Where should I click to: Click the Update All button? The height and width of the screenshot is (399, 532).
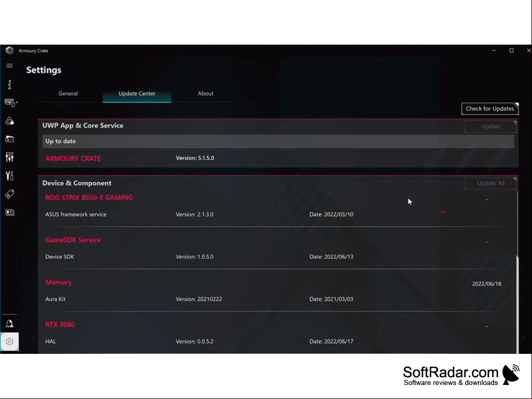pyautogui.click(x=490, y=183)
